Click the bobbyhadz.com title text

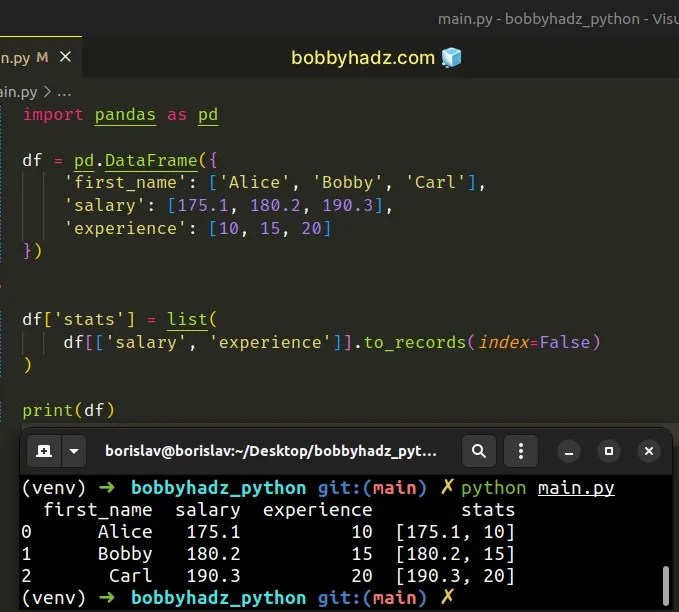pyautogui.click(x=363, y=58)
